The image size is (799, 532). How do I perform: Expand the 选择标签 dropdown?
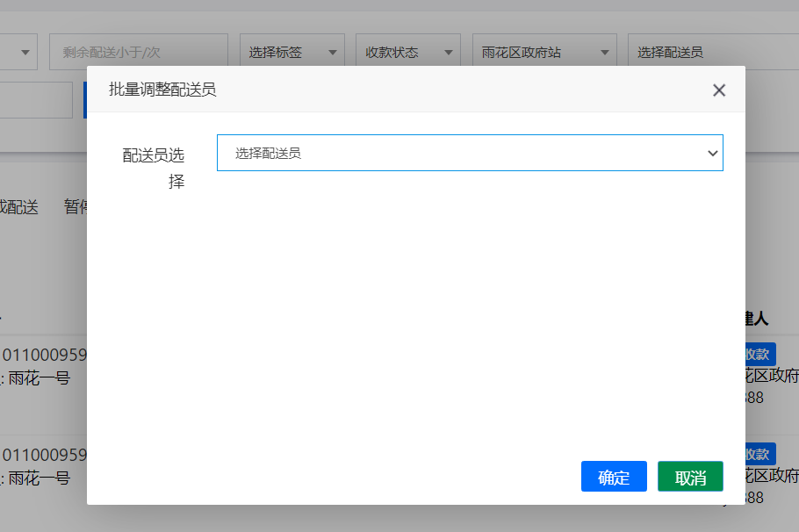point(292,53)
